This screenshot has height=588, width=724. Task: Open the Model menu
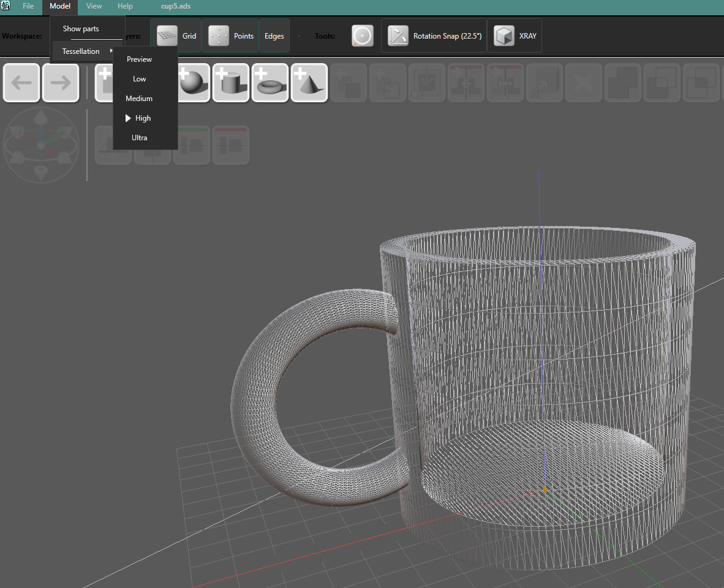pyautogui.click(x=60, y=6)
